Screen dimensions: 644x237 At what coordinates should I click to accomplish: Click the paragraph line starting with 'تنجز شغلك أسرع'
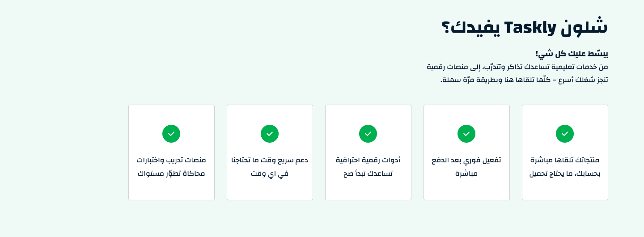(x=524, y=80)
